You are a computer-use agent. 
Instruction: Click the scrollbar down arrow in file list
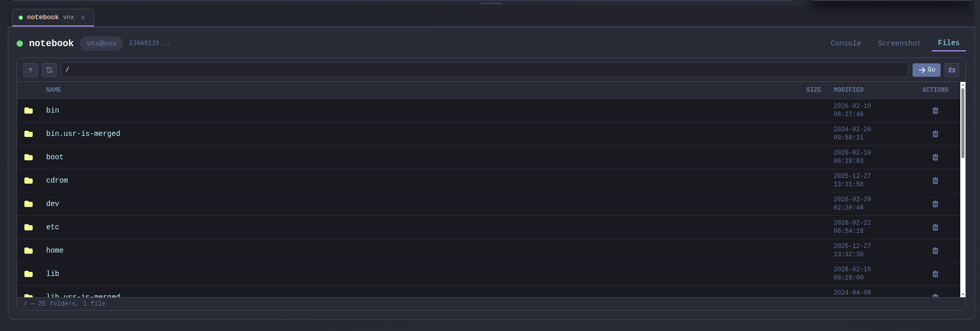[963, 295]
